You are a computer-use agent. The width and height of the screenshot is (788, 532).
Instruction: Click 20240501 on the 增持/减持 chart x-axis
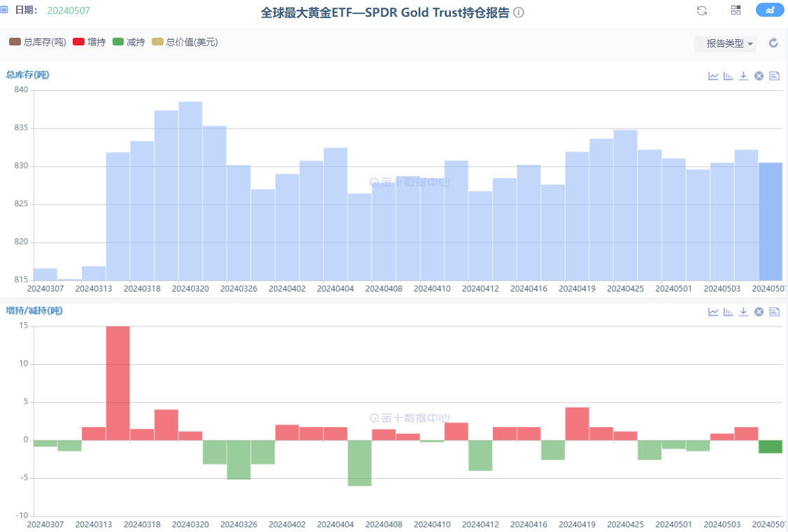674,525
